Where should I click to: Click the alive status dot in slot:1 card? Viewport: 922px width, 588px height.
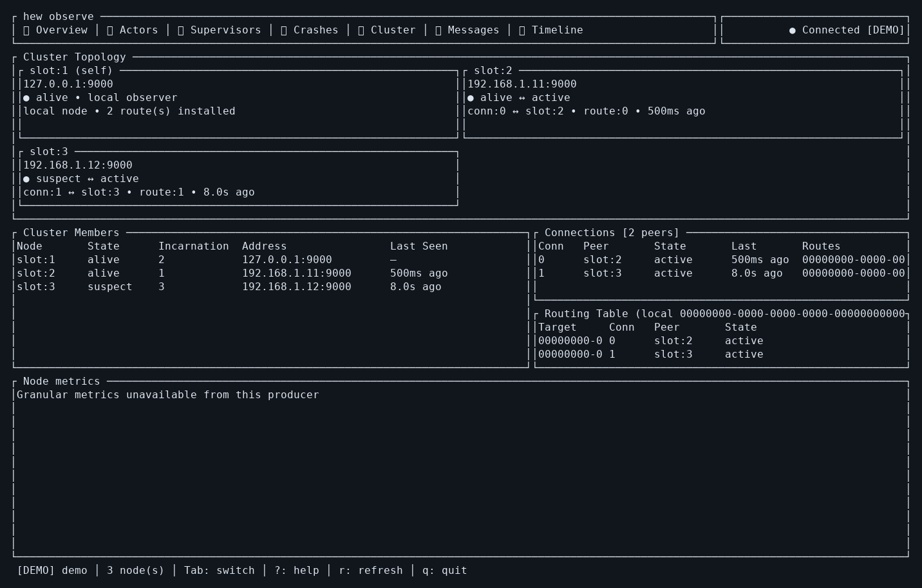click(26, 98)
